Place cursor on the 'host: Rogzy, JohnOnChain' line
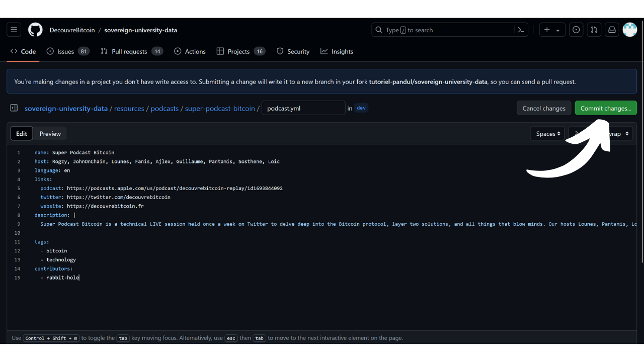 point(157,161)
